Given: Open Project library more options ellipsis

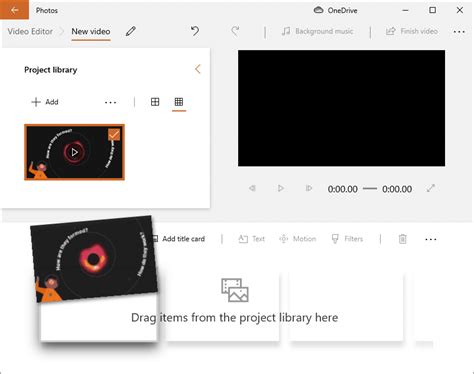Looking at the screenshot, I should (110, 102).
